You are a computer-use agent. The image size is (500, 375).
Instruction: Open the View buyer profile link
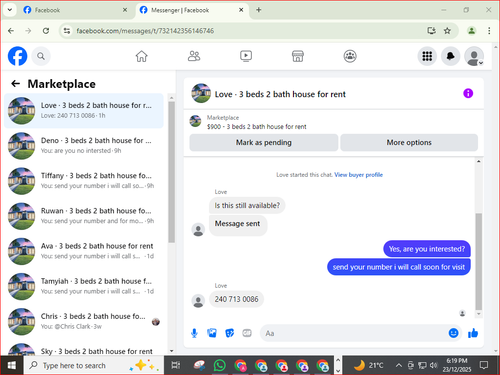pos(358,175)
